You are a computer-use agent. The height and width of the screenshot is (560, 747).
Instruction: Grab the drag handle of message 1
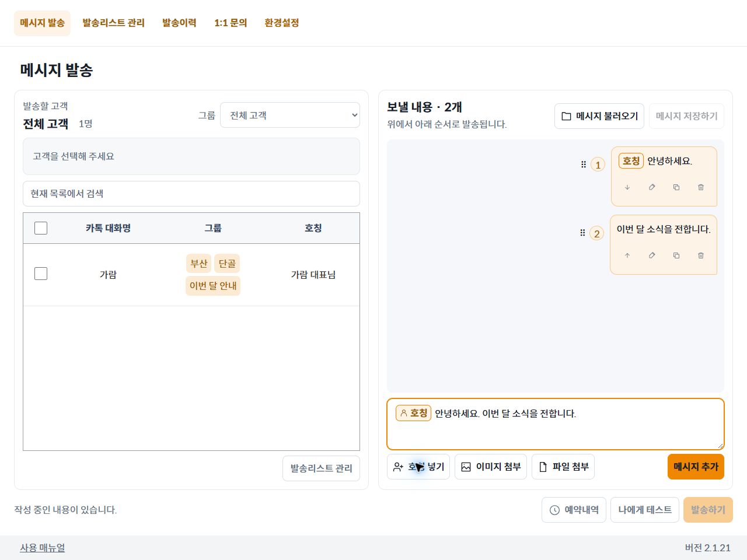point(583,164)
